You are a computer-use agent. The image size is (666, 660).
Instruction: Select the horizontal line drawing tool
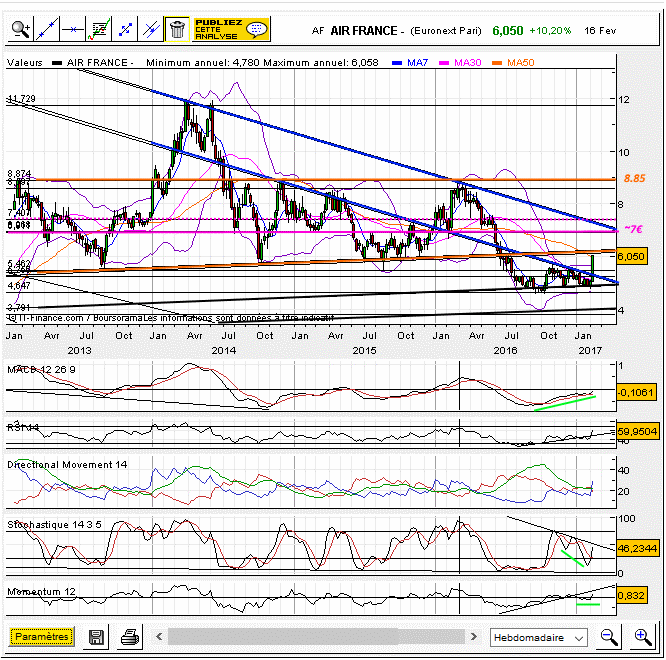click(x=73, y=29)
